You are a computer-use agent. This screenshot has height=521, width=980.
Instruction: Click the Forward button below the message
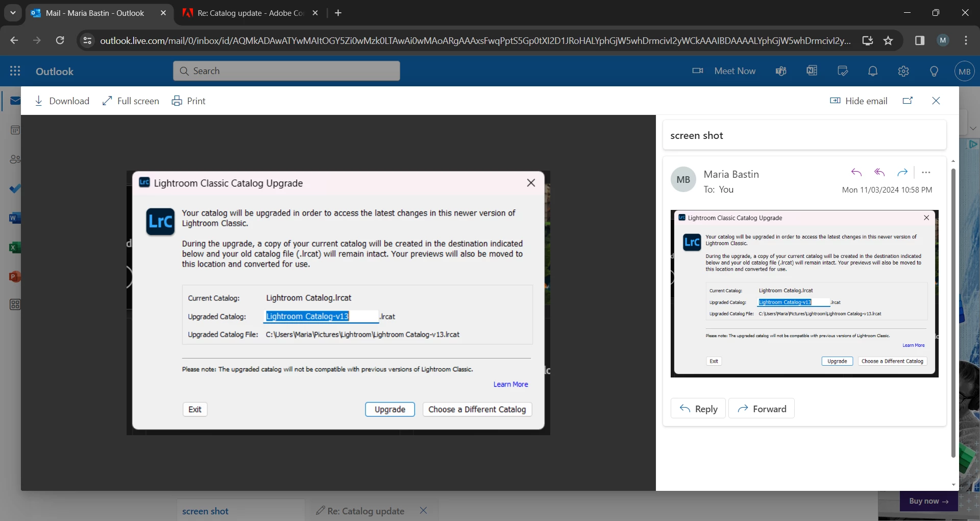762,409
